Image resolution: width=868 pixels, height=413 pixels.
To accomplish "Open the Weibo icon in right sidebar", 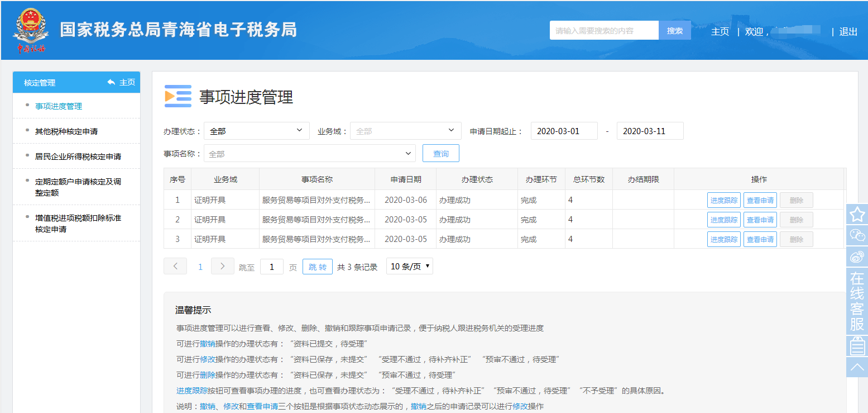I will tap(857, 257).
